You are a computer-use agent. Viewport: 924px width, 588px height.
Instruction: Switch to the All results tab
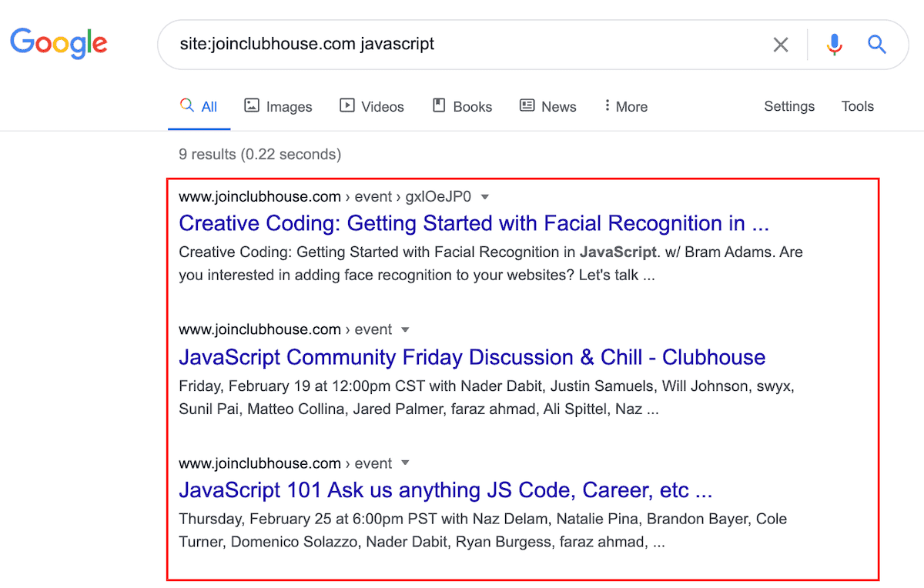point(199,105)
